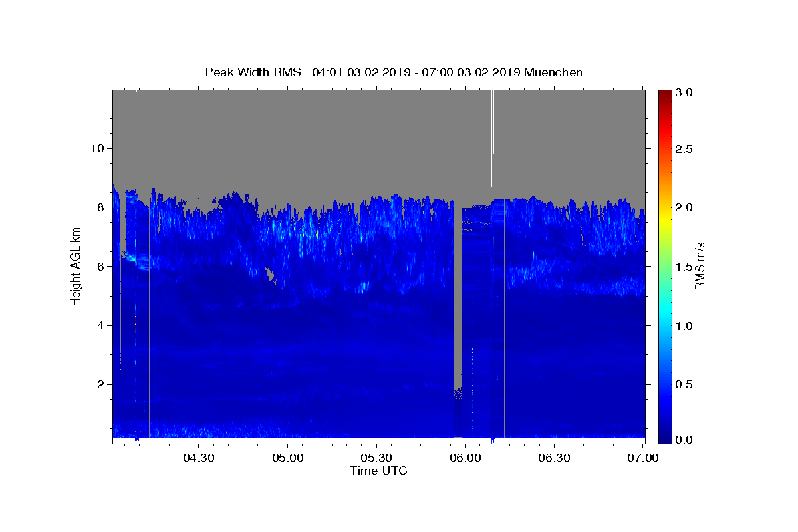Click the station name 'Muenchen' in the title
The image size is (798, 532).
(x=553, y=72)
